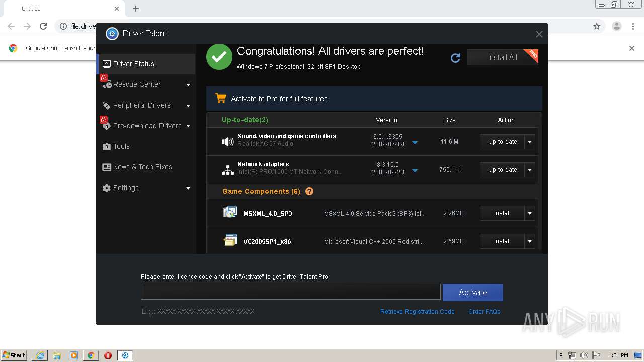Open install options dropdown for VC2005SP1_x86
The width and height of the screenshot is (644, 362).
530,241
